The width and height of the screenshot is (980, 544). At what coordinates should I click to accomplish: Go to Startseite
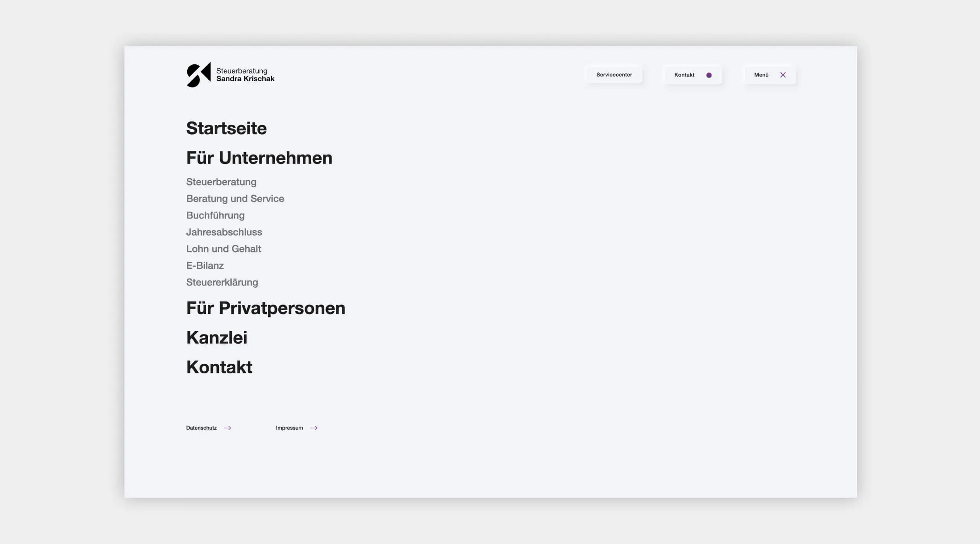click(x=226, y=128)
